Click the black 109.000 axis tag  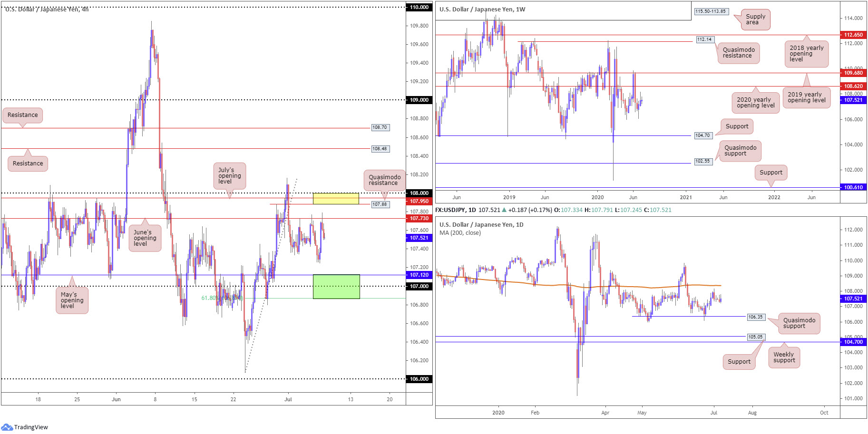coord(419,100)
